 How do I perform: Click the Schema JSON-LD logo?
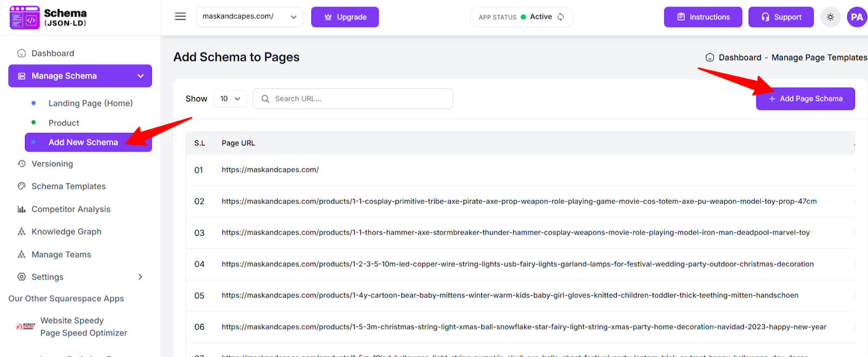48,17
